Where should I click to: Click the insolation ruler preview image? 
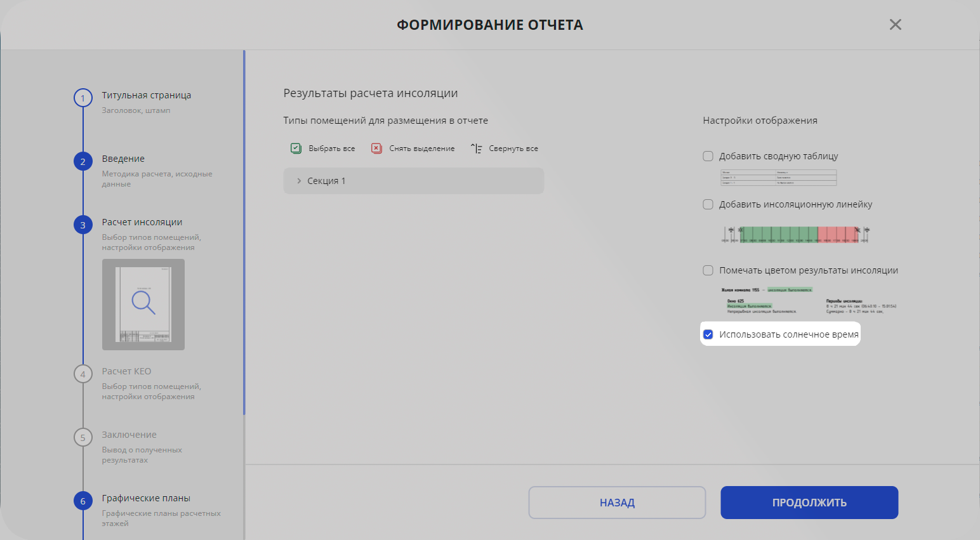(x=795, y=235)
